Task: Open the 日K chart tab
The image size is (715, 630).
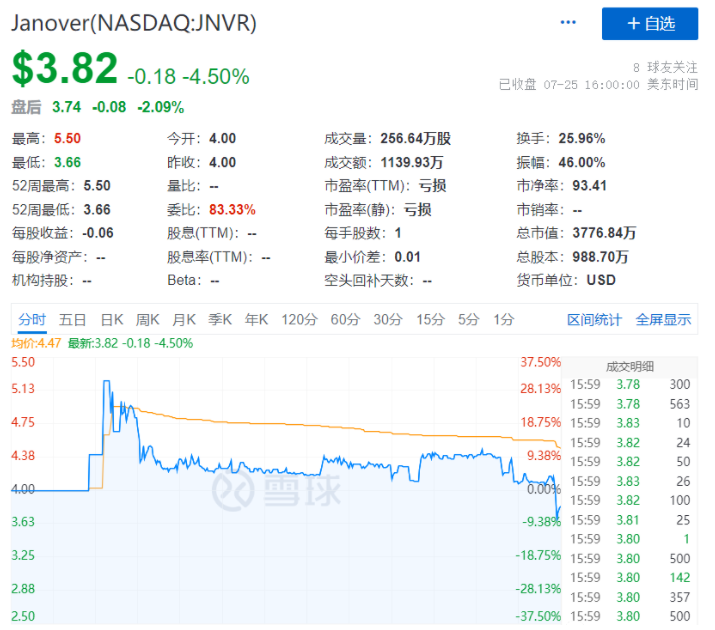Action: click(x=112, y=319)
